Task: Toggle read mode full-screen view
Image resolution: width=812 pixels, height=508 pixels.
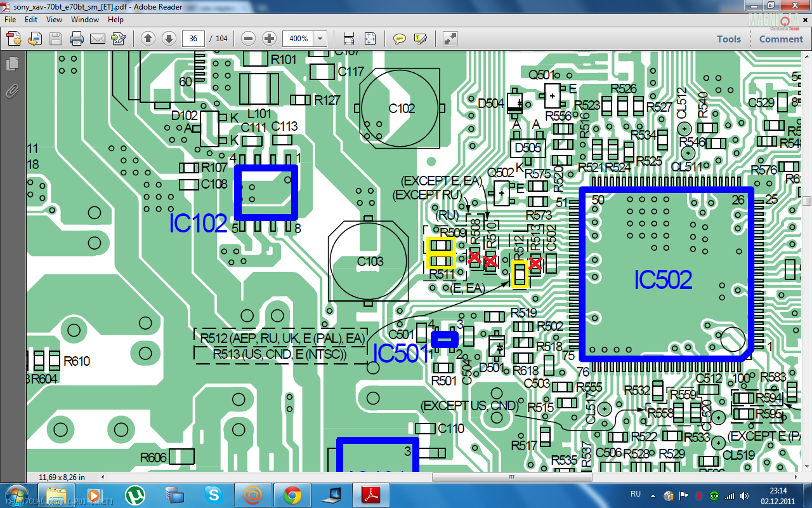Action: (x=450, y=39)
